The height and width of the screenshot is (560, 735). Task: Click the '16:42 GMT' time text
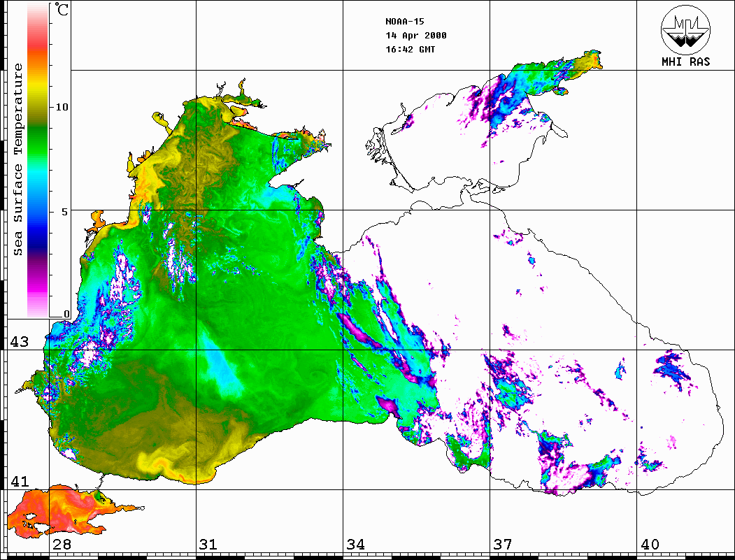click(x=410, y=49)
